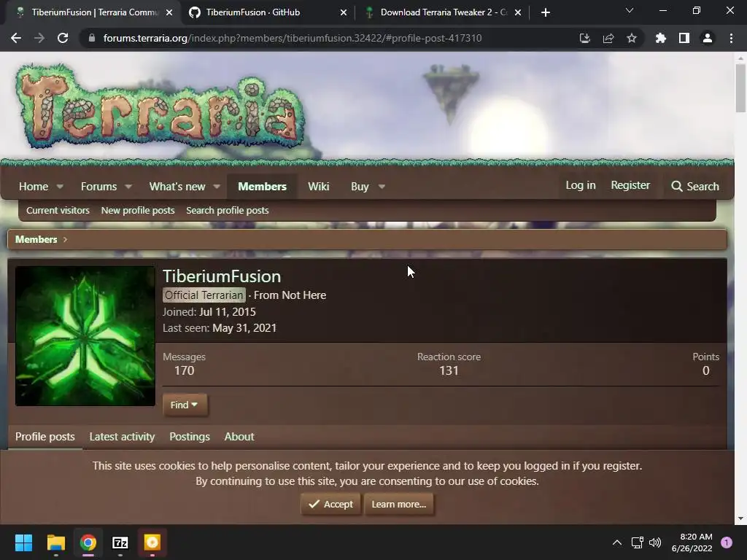This screenshot has width=747, height=560.
Task: Click the Log in link
Action: coord(580,185)
